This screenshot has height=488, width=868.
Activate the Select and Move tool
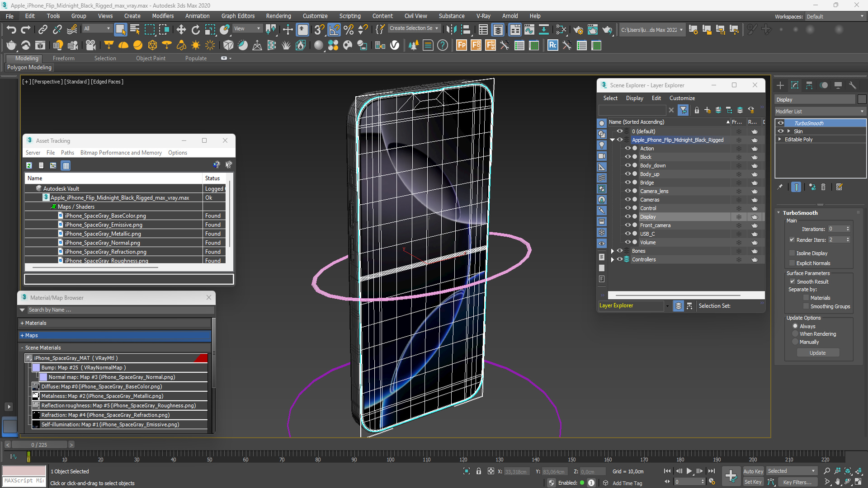[x=181, y=30]
